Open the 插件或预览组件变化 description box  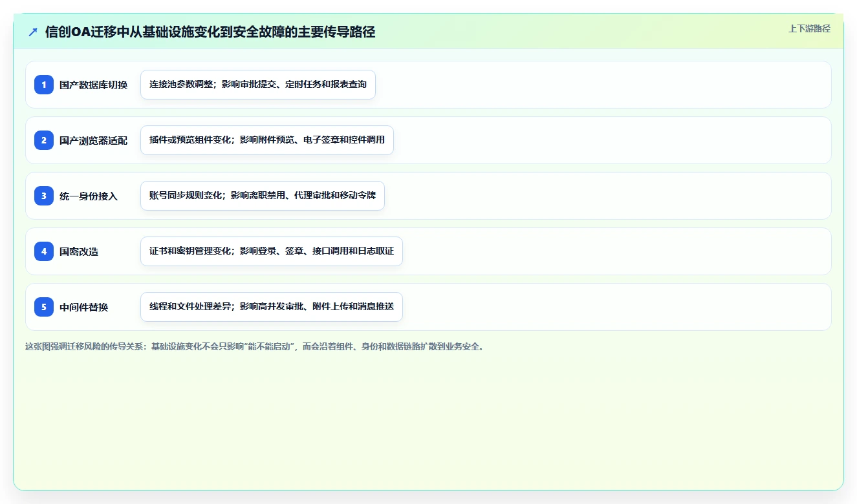(267, 140)
